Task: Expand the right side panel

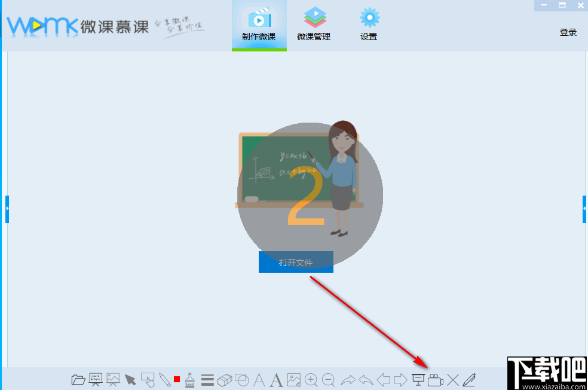Action: [584, 208]
